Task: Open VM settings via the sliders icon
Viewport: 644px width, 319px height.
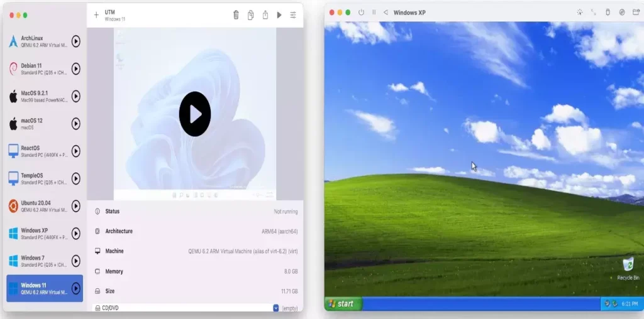Action: pos(293,15)
